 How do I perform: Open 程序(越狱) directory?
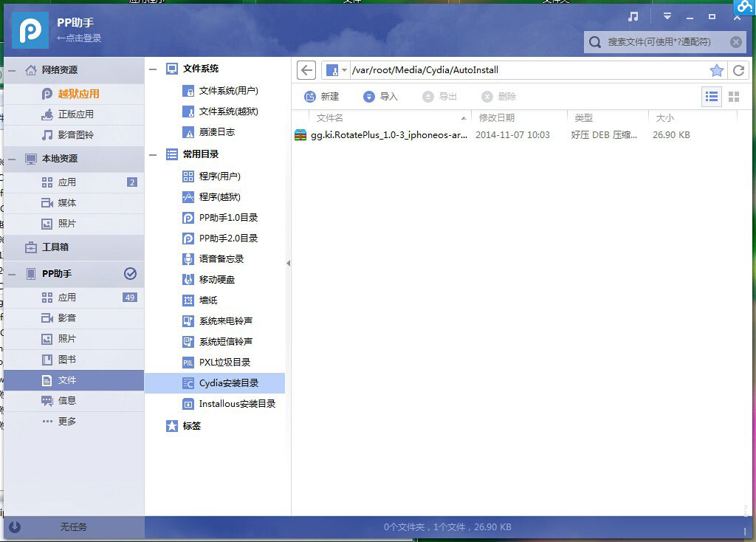[211, 197]
